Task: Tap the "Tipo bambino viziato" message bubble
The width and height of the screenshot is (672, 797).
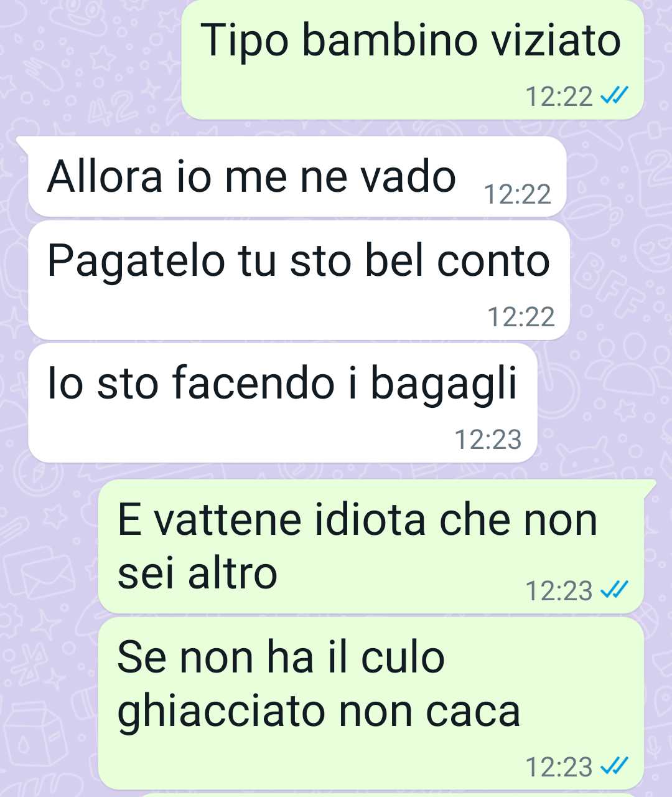Action: point(413,60)
